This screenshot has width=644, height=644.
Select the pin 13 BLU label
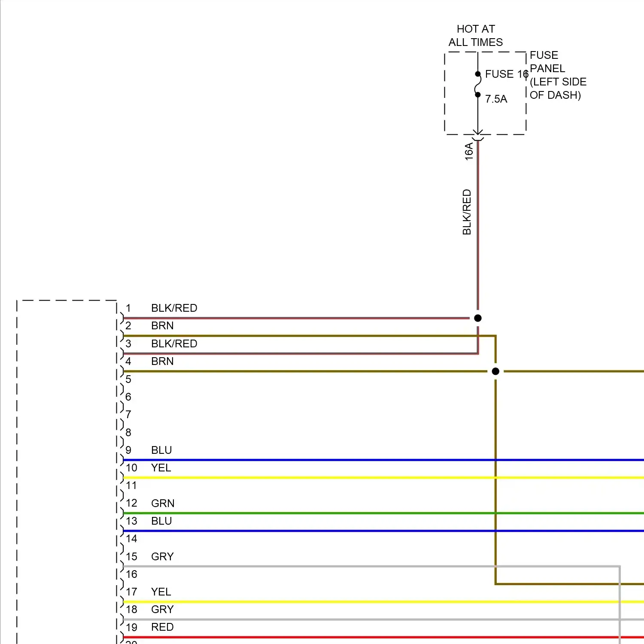point(161,521)
